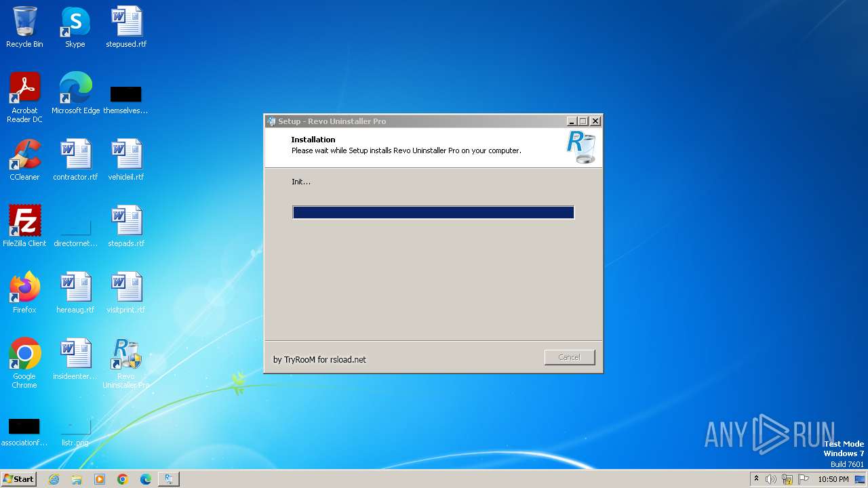Open the Microsoft Edge desktop shortcut
868x488 pixels.
(x=75, y=94)
